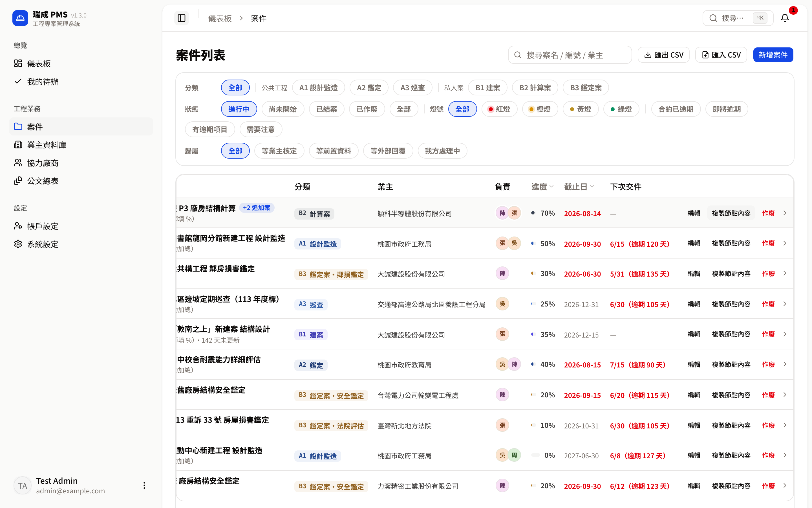
Task: Select B3 鑑定案 category filter
Action: 586,88
